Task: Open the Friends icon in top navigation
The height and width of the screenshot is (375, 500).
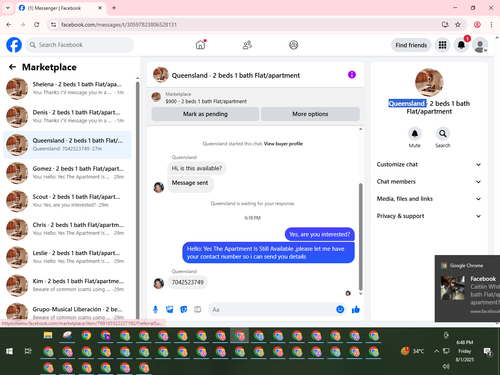Action: coord(247,45)
